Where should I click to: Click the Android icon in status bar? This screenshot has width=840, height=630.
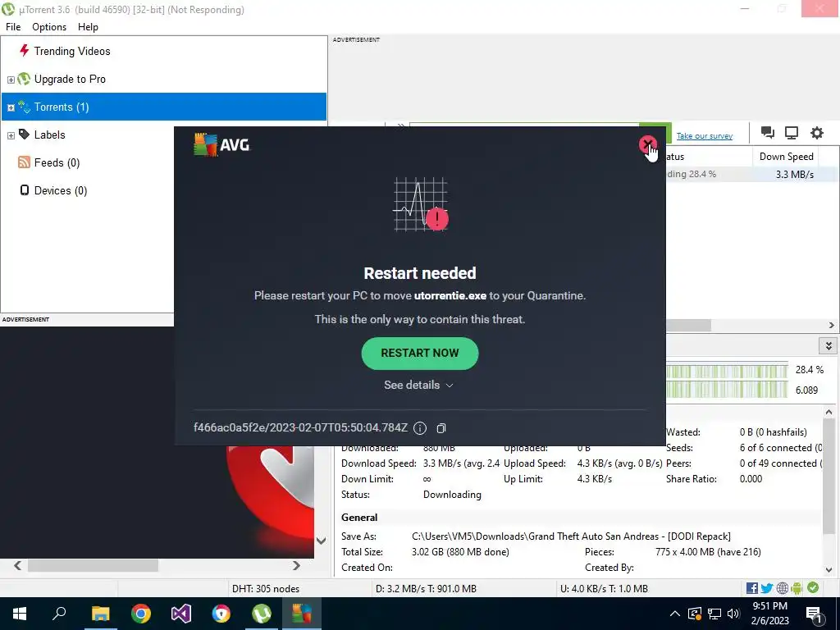797,588
